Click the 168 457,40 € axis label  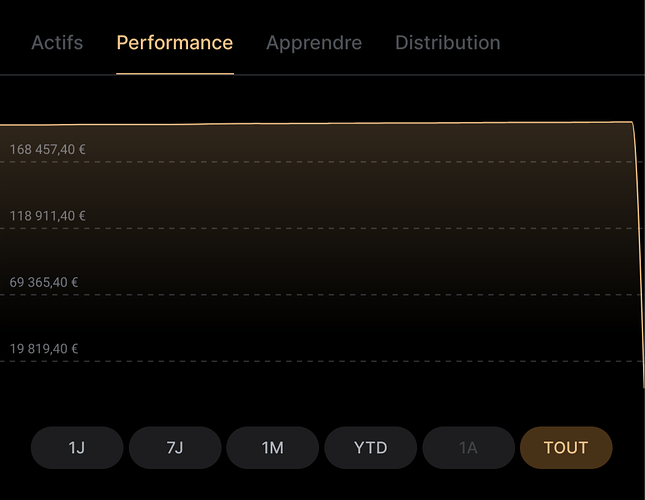click(47, 149)
